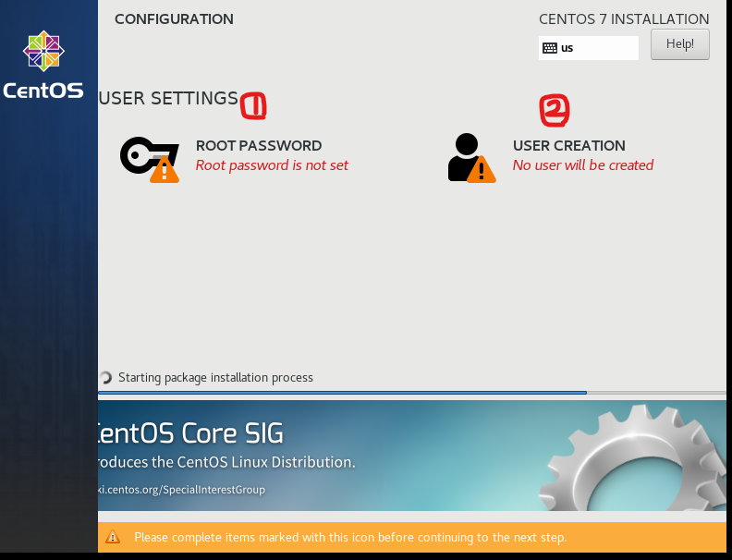The image size is (732, 560).
Task: Click the CENTOS 7 INSTALLATION title
Action: (x=624, y=19)
